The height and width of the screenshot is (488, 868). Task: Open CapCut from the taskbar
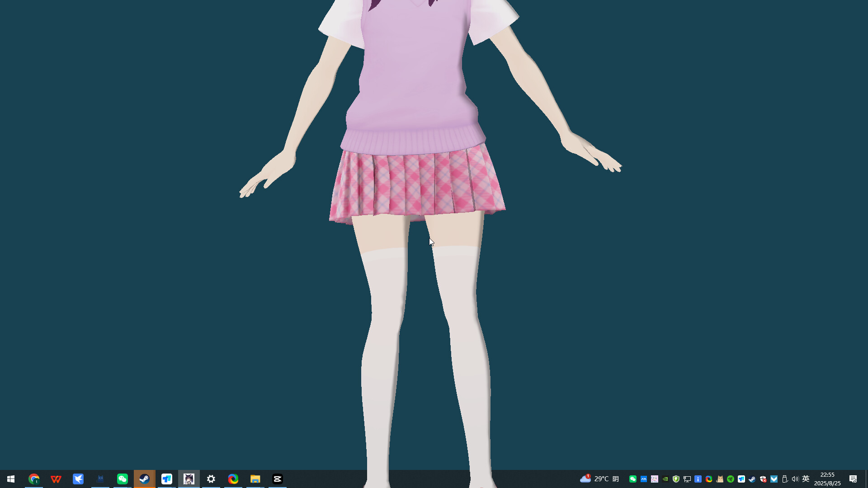coord(278,479)
